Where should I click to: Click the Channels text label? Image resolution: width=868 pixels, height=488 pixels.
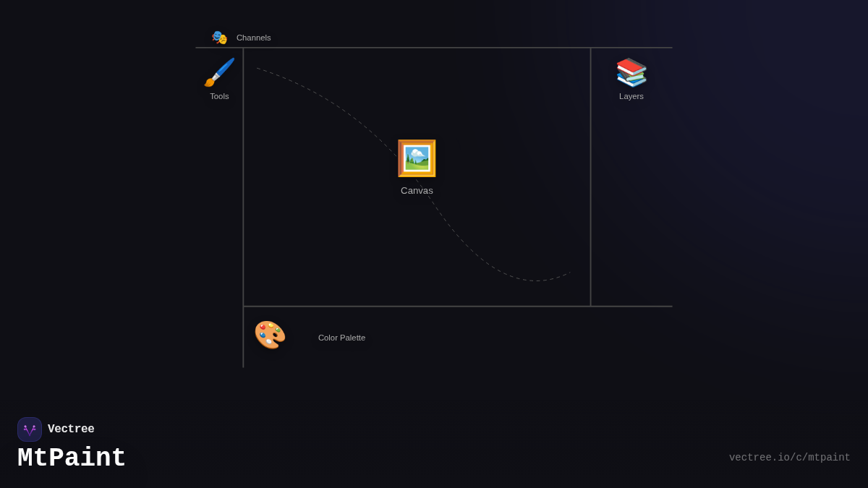click(x=253, y=38)
